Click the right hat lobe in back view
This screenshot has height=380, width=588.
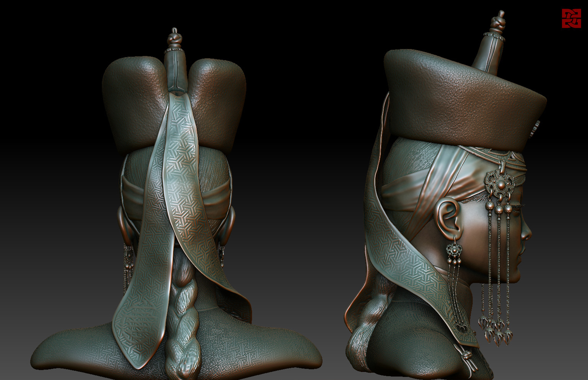(219, 103)
